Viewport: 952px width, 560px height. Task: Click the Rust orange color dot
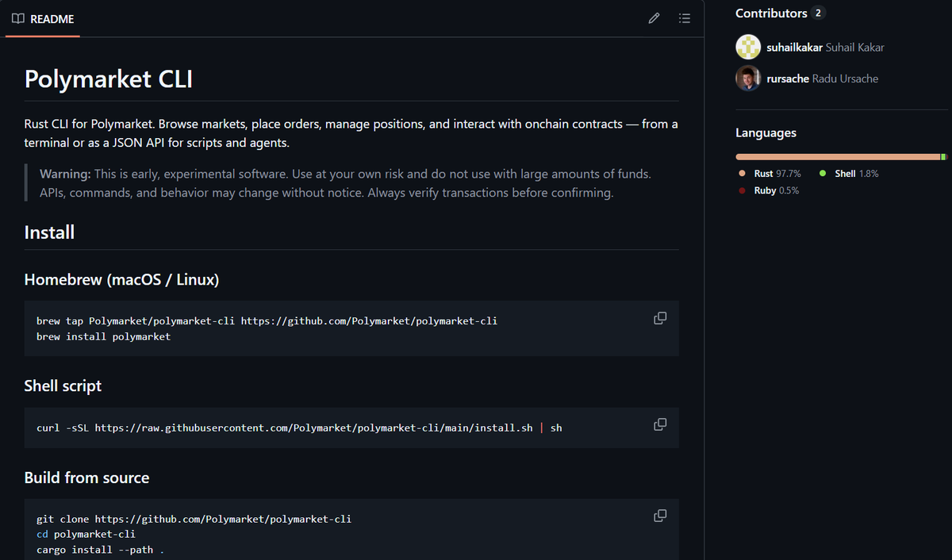(742, 174)
